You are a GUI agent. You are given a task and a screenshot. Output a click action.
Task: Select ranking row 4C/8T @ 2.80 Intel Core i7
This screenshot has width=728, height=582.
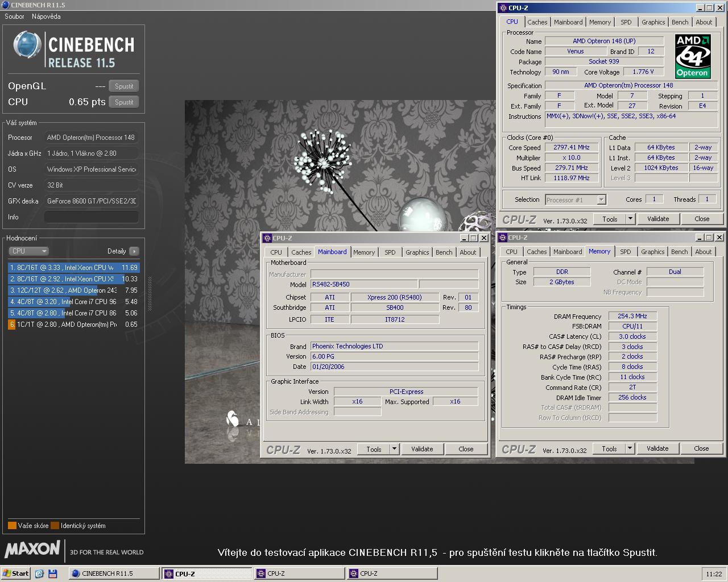(x=73, y=313)
